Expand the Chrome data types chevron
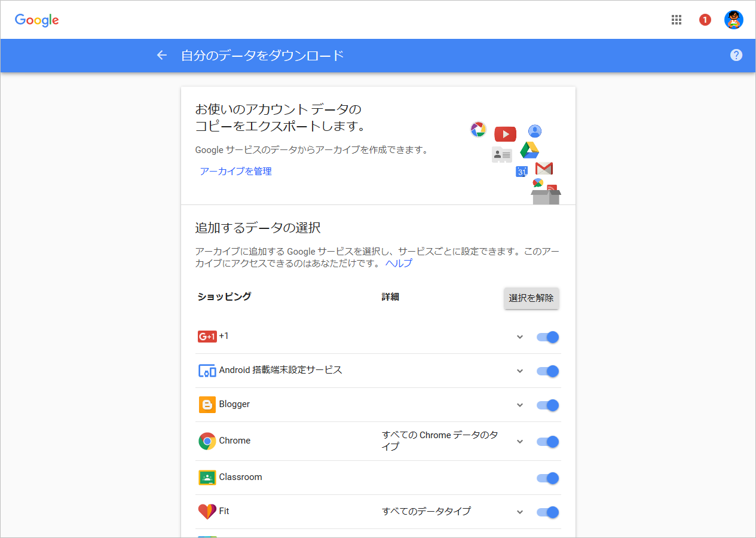This screenshot has width=756, height=538. click(520, 442)
